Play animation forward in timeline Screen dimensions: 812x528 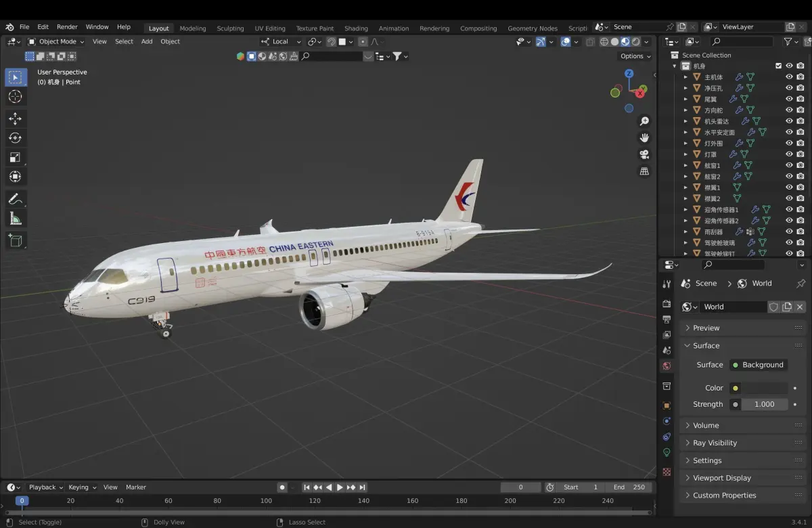pos(340,487)
